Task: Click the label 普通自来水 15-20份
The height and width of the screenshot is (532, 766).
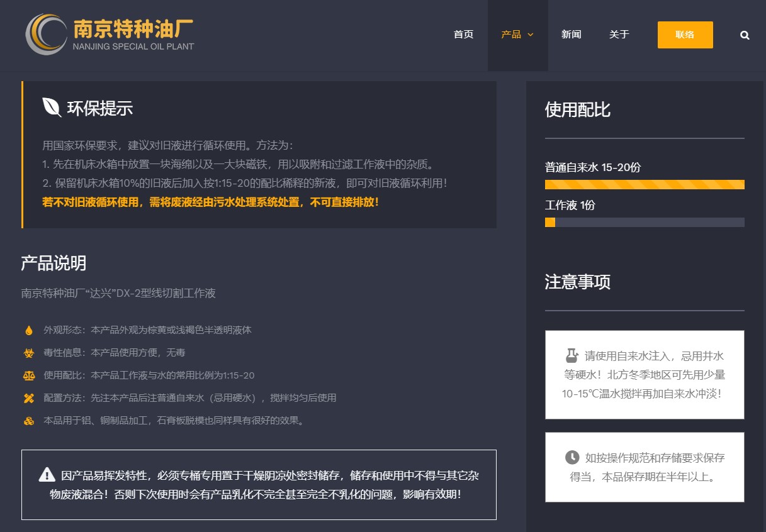Action: pyautogui.click(x=593, y=168)
